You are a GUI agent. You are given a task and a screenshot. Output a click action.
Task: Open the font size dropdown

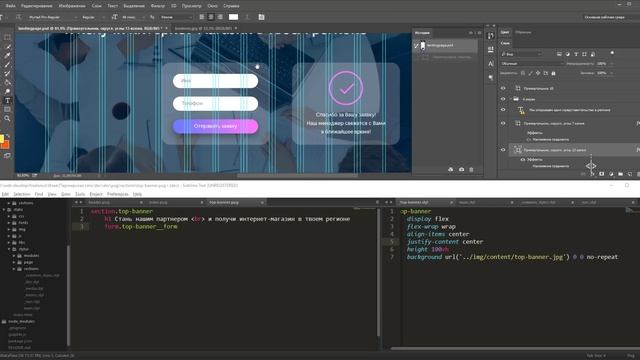pyautogui.click(x=133, y=17)
